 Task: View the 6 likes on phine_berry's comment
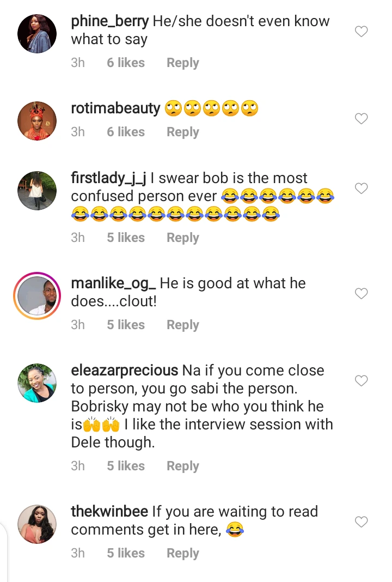coord(126,63)
